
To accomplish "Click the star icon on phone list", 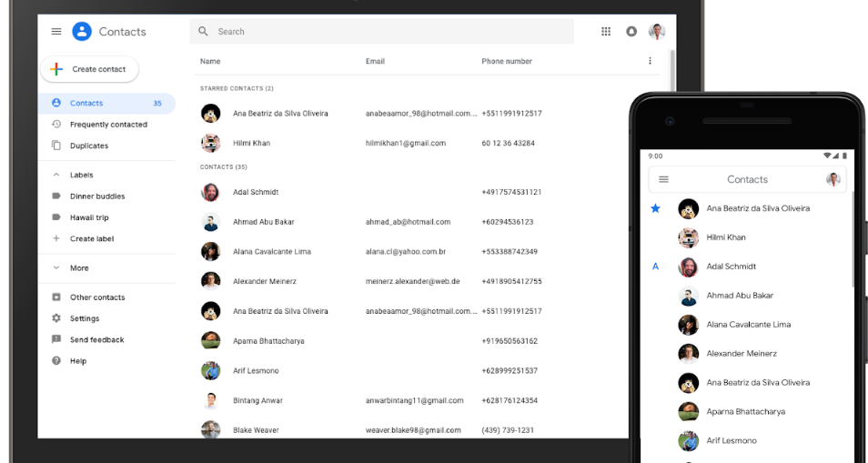I will [655, 208].
